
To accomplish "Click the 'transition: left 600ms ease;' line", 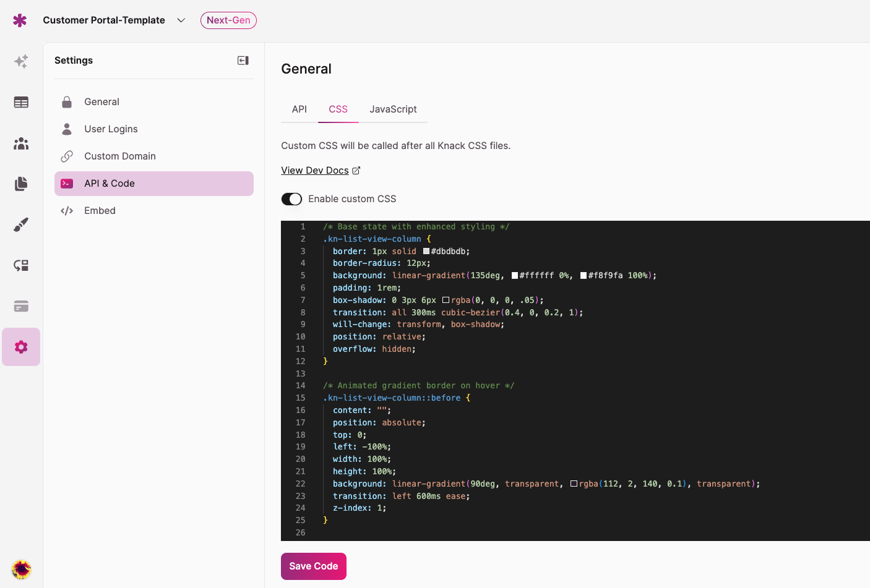I will click(x=402, y=496).
